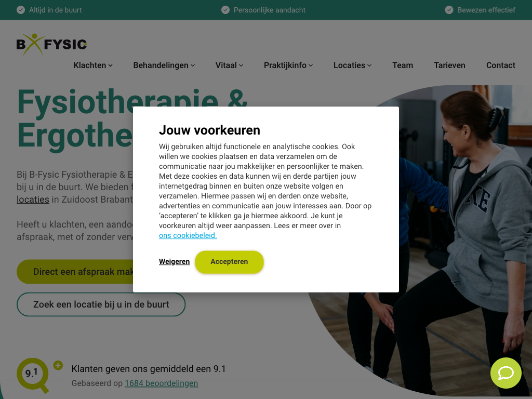Navigate to the Contact page
This screenshot has width=532, height=399.
tap(500, 65)
